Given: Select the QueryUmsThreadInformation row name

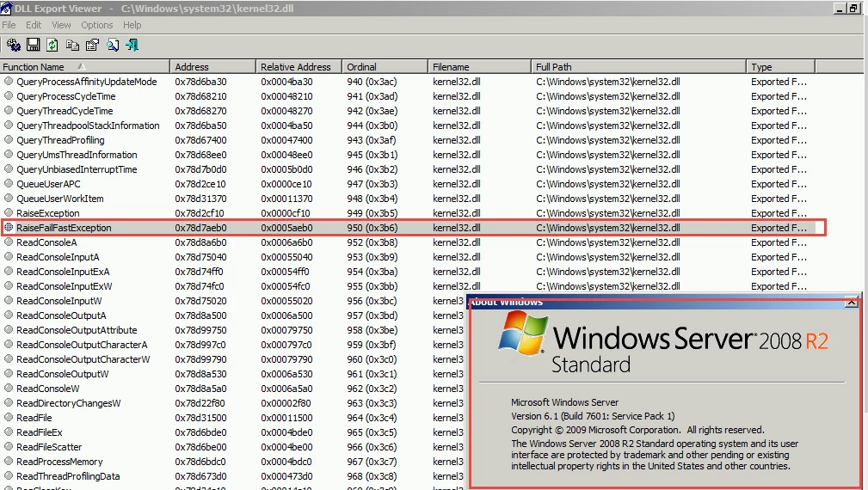Looking at the screenshot, I should click(x=77, y=155).
